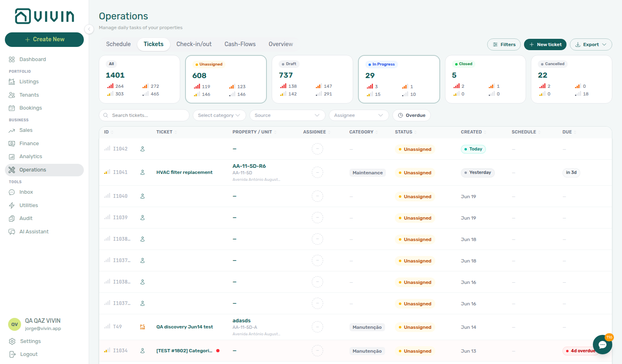
Task: Open the Cash-Flows tab
Action: tap(240, 44)
